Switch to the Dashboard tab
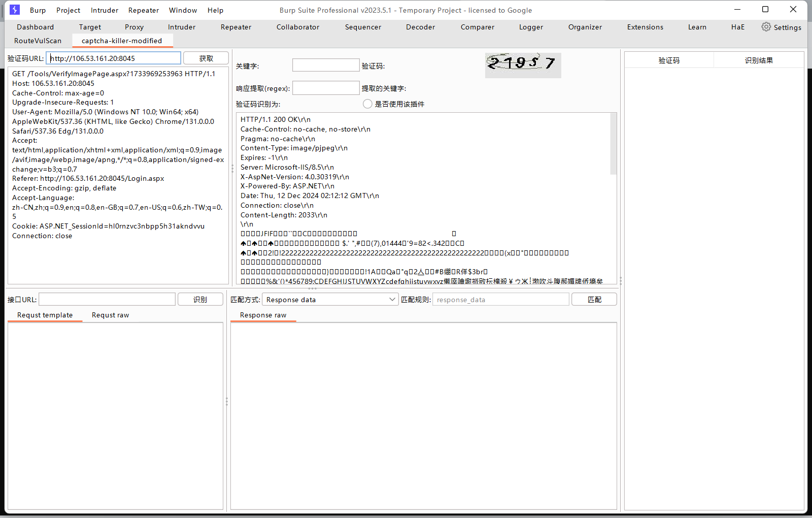812x518 pixels. point(35,27)
